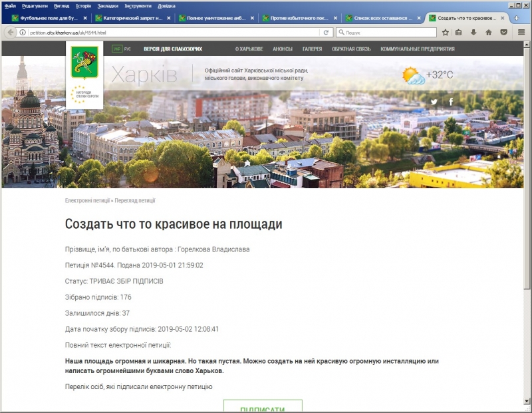Click the ПІДПИСАТИ button
The width and height of the screenshot is (532, 413).
coord(263,407)
